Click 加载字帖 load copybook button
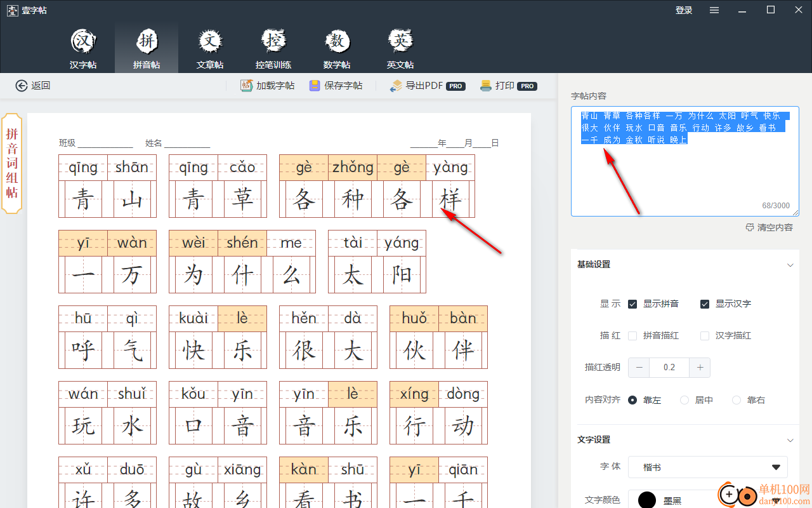 267,86
